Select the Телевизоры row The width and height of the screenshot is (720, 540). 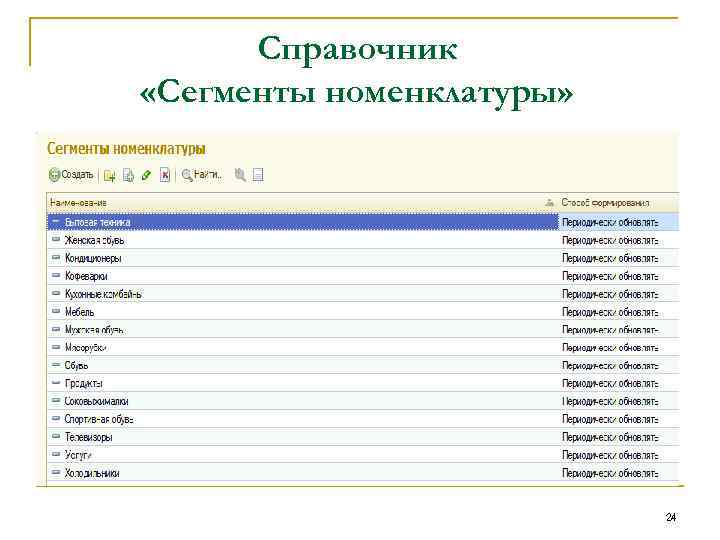click(x=363, y=437)
